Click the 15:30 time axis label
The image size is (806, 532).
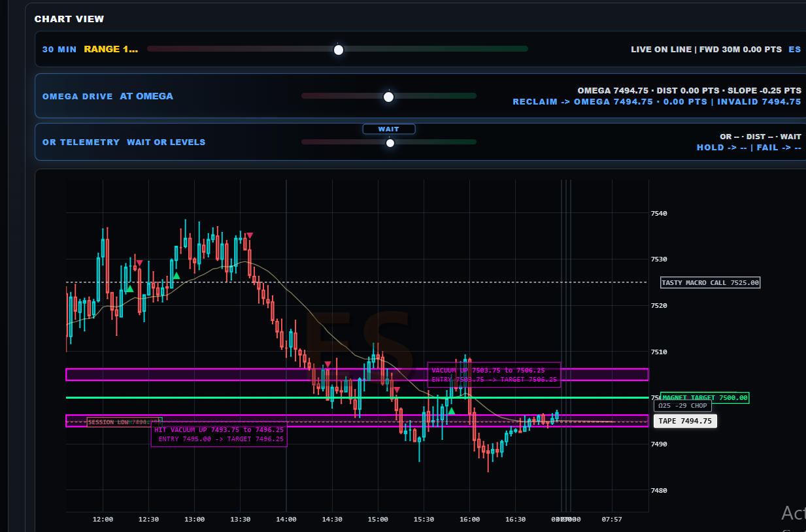[424, 520]
